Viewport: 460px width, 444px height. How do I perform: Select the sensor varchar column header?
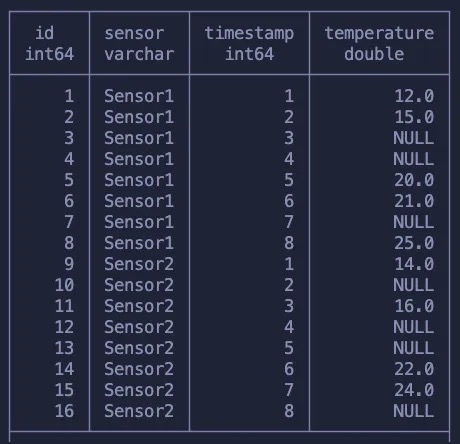pyautogui.click(x=139, y=43)
